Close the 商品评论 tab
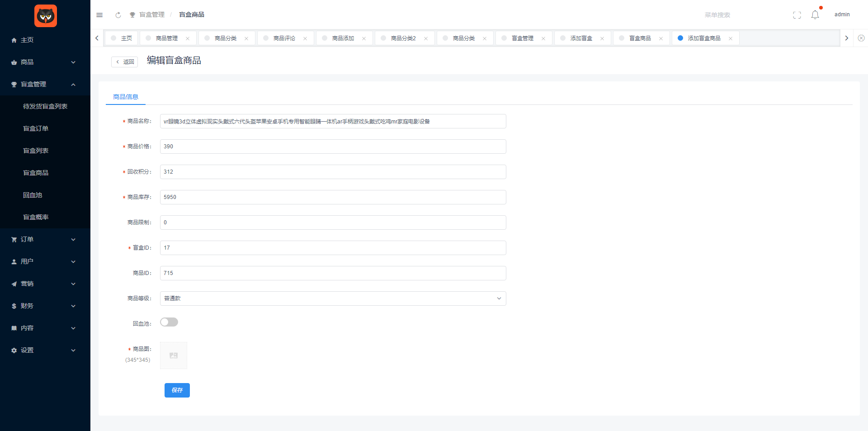This screenshot has width=868, height=431. click(305, 38)
